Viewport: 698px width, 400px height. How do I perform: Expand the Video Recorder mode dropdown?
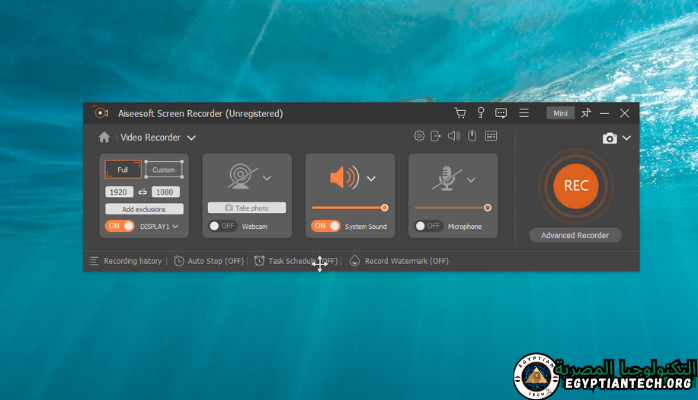[191, 138]
